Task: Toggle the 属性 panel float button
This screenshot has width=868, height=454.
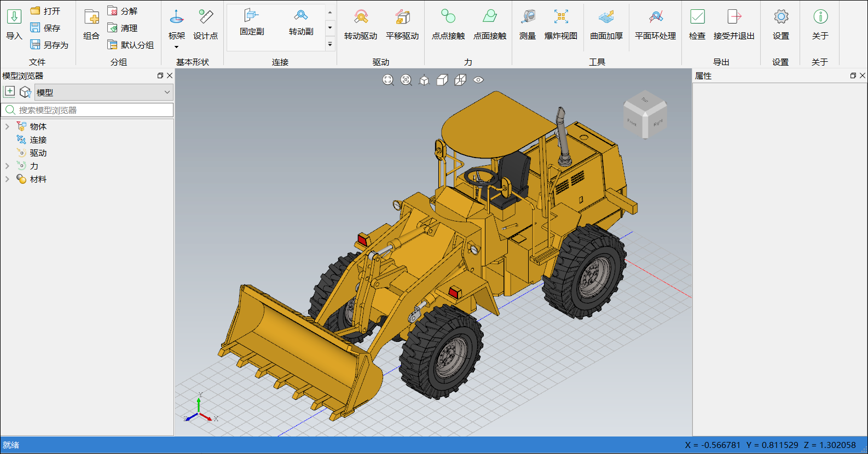Action: (853, 75)
